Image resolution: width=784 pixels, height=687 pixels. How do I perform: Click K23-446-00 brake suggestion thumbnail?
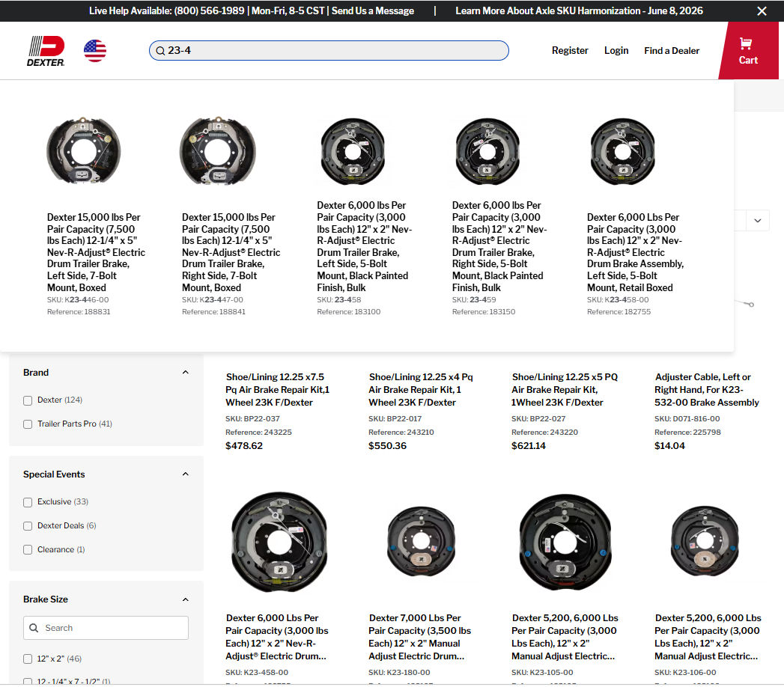pyautogui.click(x=84, y=151)
